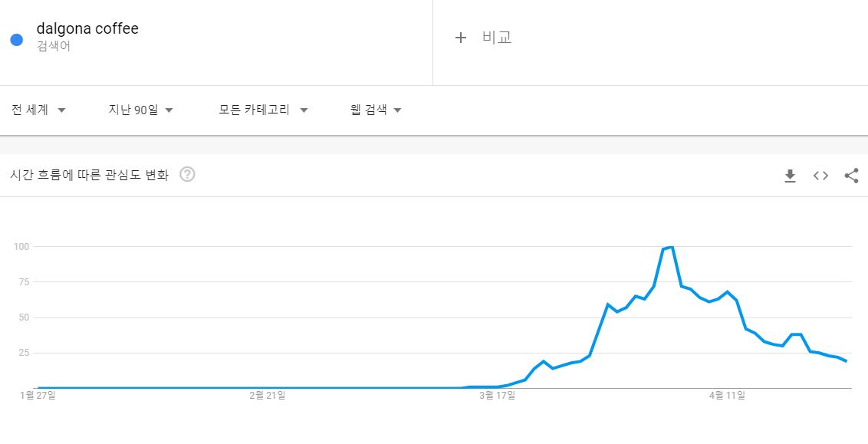Viewport: 868px width, 444px height.
Task: Open the embed code icon
Action: point(820,176)
